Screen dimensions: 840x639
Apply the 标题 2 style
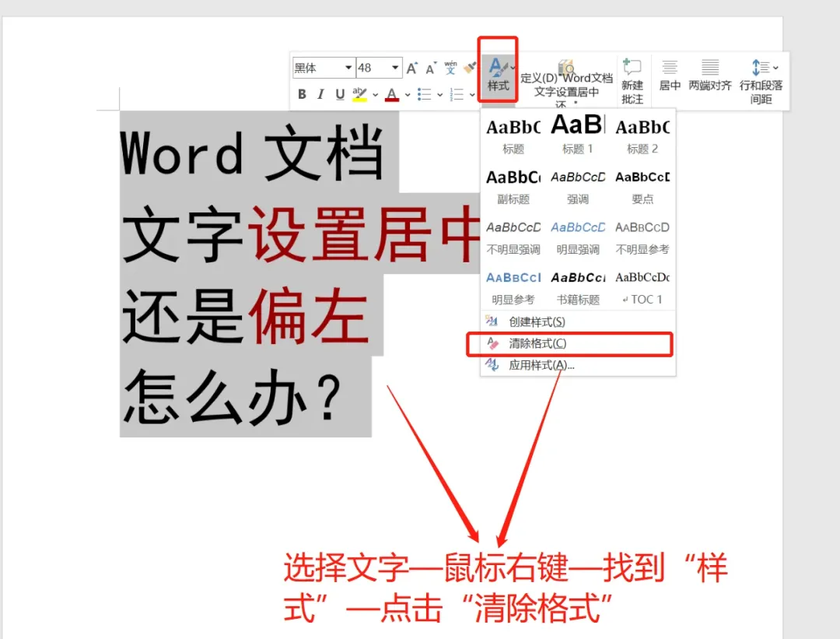pyautogui.click(x=642, y=135)
